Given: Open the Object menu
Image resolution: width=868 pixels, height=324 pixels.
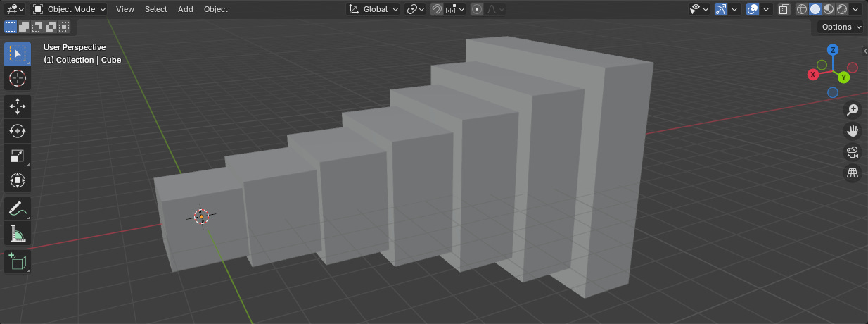Looking at the screenshot, I should [216, 9].
